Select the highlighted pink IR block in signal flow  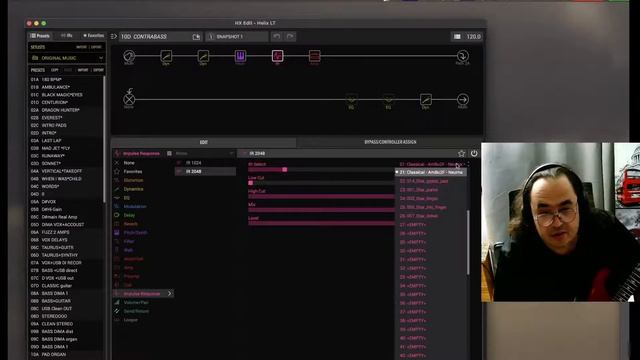(278, 56)
